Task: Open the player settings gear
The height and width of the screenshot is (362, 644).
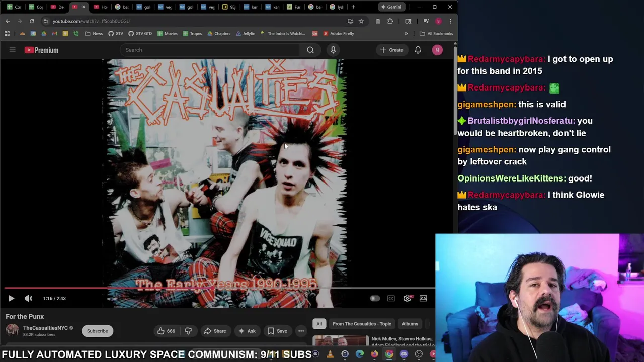Action: [x=407, y=298]
